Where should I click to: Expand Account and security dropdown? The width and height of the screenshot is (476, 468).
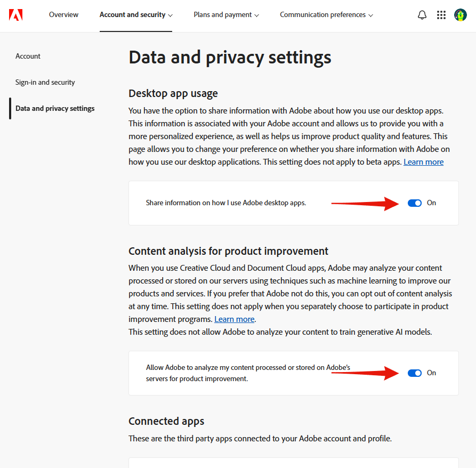click(x=136, y=15)
